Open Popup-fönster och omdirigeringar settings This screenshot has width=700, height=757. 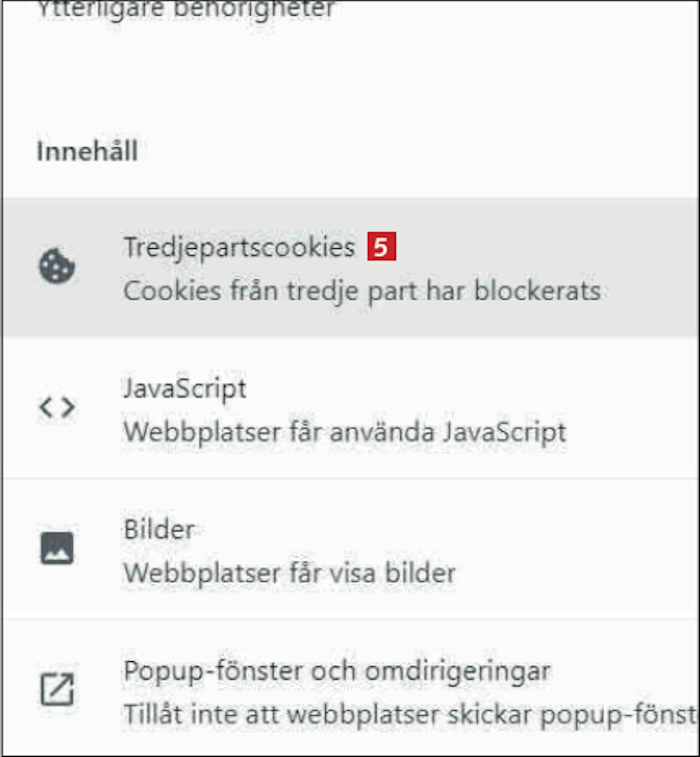[x=337, y=671]
